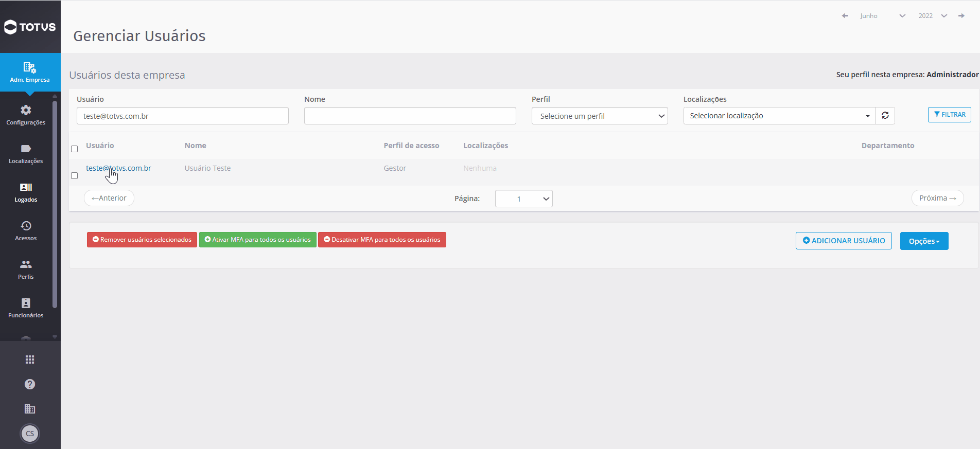Image resolution: width=980 pixels, height=449 pixels.
Task: Click the ADICIONAR USUÁRIO button
Action: (844, 241)
